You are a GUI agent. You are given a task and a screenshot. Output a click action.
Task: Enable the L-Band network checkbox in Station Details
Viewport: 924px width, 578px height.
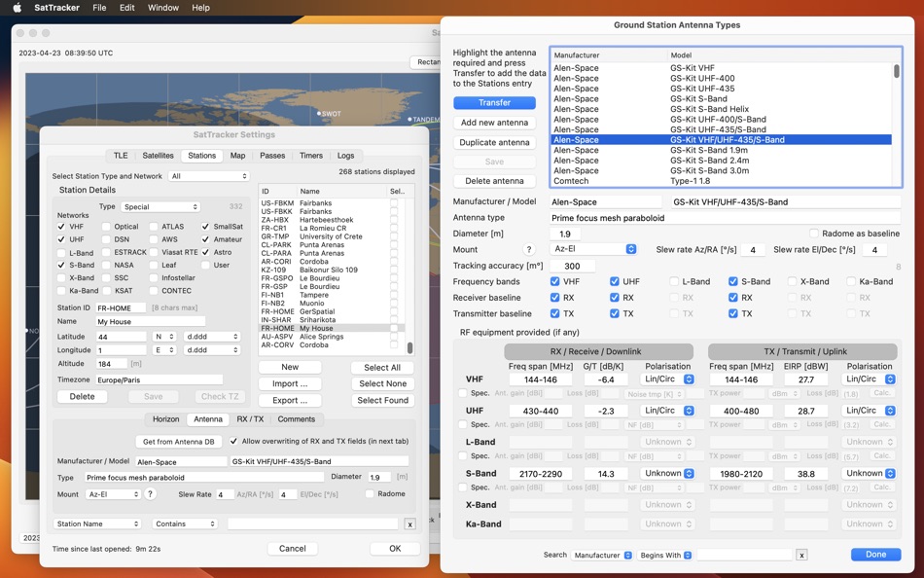coord(61,252)
